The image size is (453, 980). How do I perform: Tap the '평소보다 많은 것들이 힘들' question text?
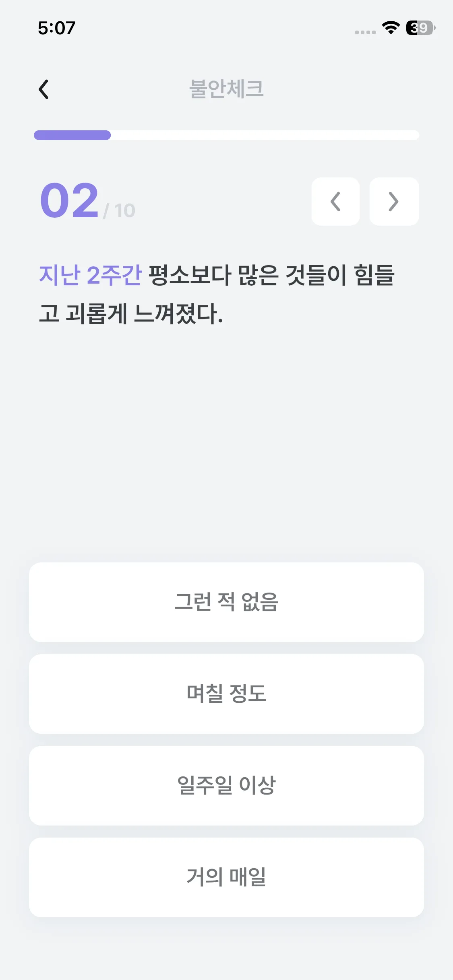(x=272, y=275)
